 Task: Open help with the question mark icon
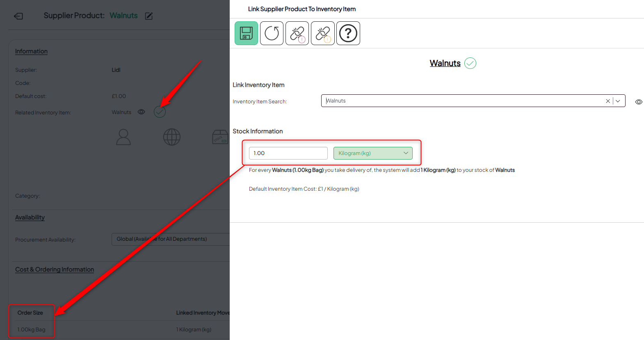[x=348, y=33]
